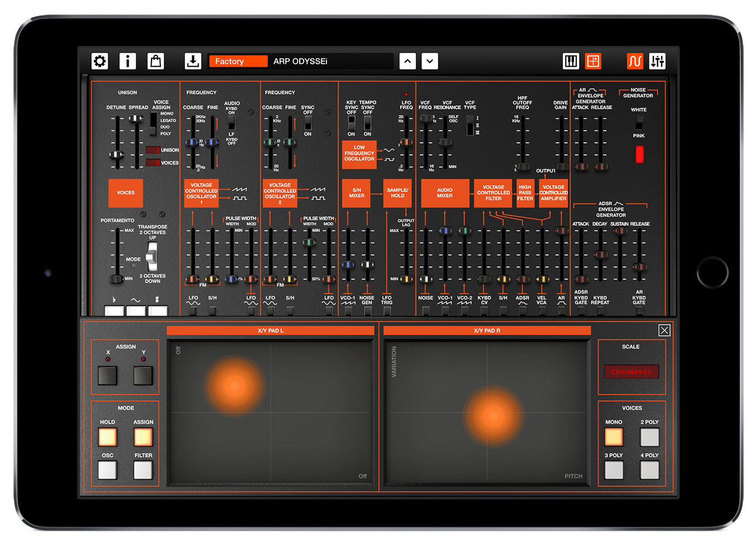Click the LFO FREQ slider knob
756x543 pixels.
coord(406,142)
